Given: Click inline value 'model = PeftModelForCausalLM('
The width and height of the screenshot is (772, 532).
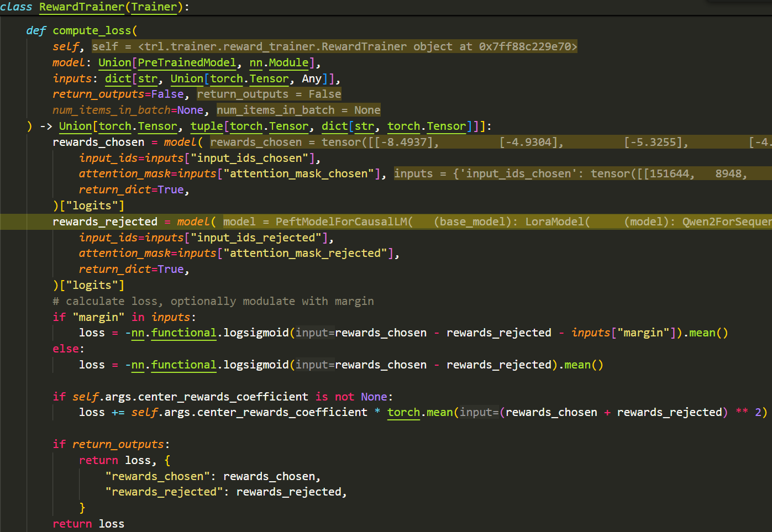Looking at the screenshot, I should (x=318, y=222).
